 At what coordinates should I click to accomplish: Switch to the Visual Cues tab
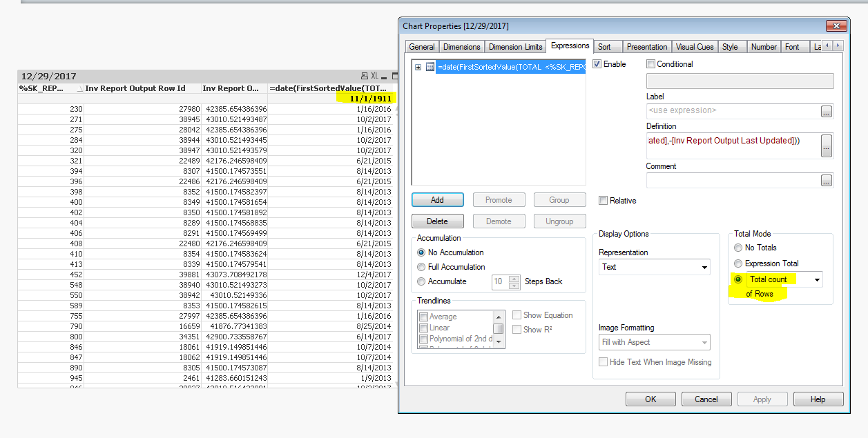click(x=695, y=47)
